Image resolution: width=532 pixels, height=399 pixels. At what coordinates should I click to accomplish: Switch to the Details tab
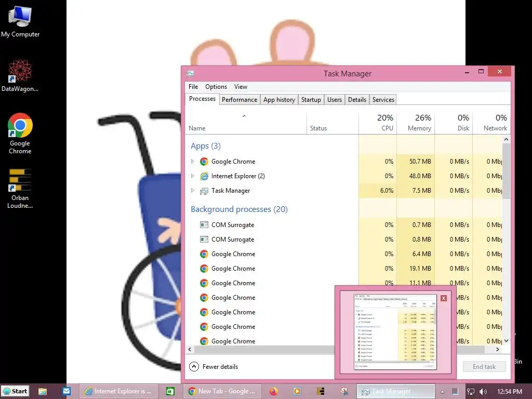(357, 99)
